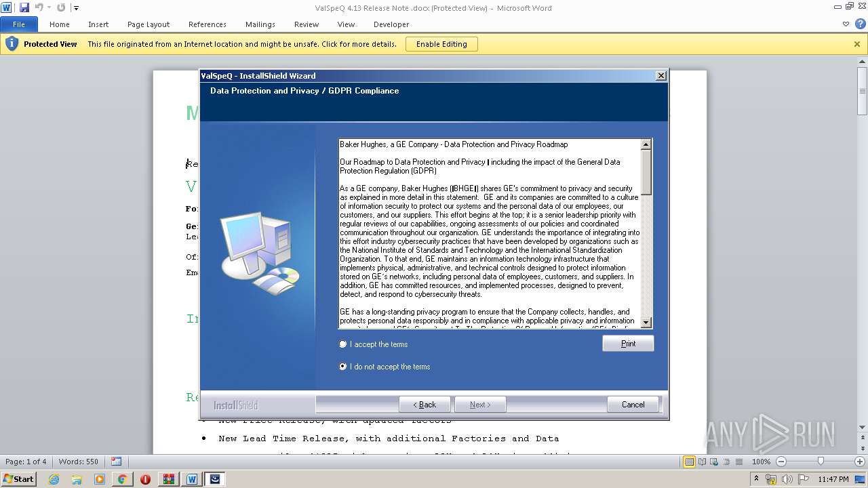Switch to the Home ribbon tab

[x=60, y=24]
